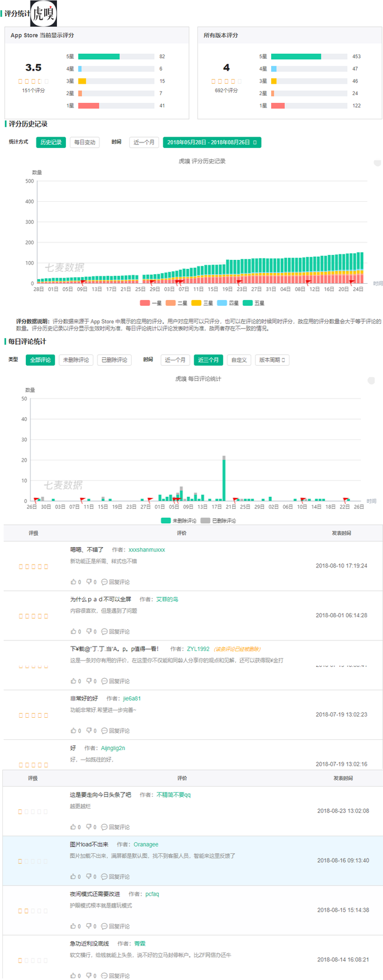Dislike the 为什么pad不可以全屏 review

(x=91, y=632)
